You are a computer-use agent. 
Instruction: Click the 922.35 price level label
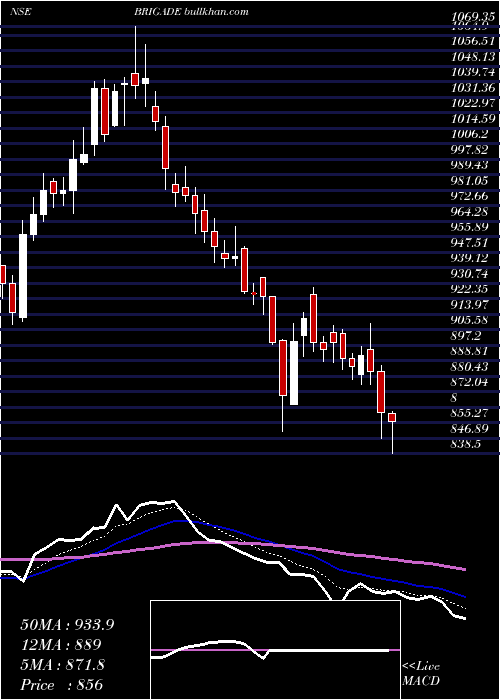coord(470,289)
